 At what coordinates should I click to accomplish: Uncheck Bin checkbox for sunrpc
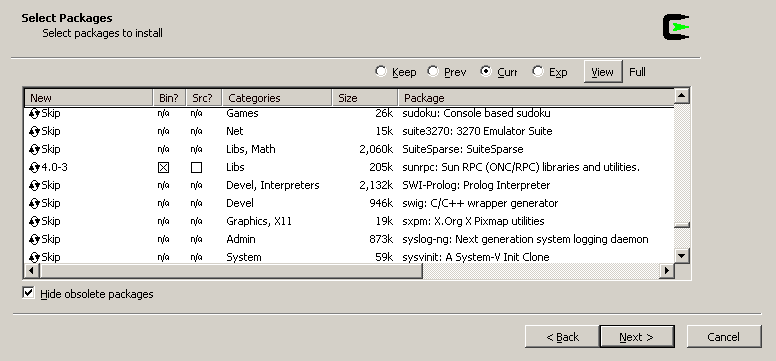click(163, 168)
